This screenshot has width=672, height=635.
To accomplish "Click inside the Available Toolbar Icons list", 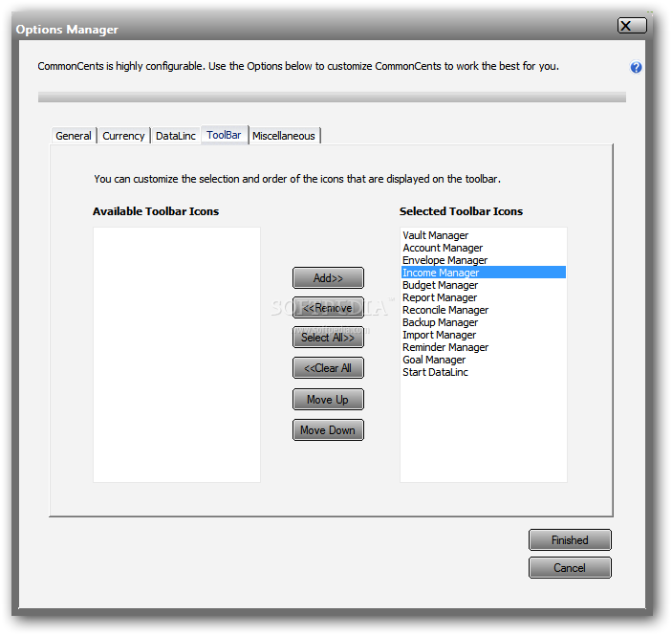I will click(x=177, y=355).
